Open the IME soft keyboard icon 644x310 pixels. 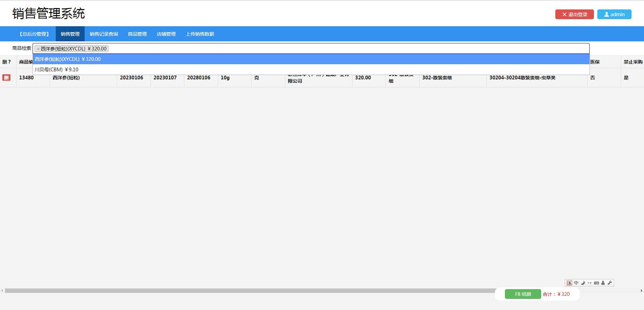(x=596, y=283)
